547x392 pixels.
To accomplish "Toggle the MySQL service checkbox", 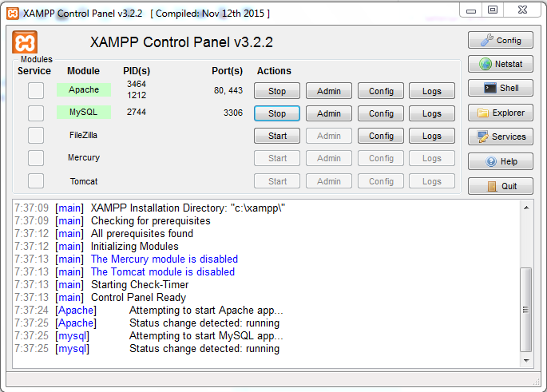I will tap(36, 113).
